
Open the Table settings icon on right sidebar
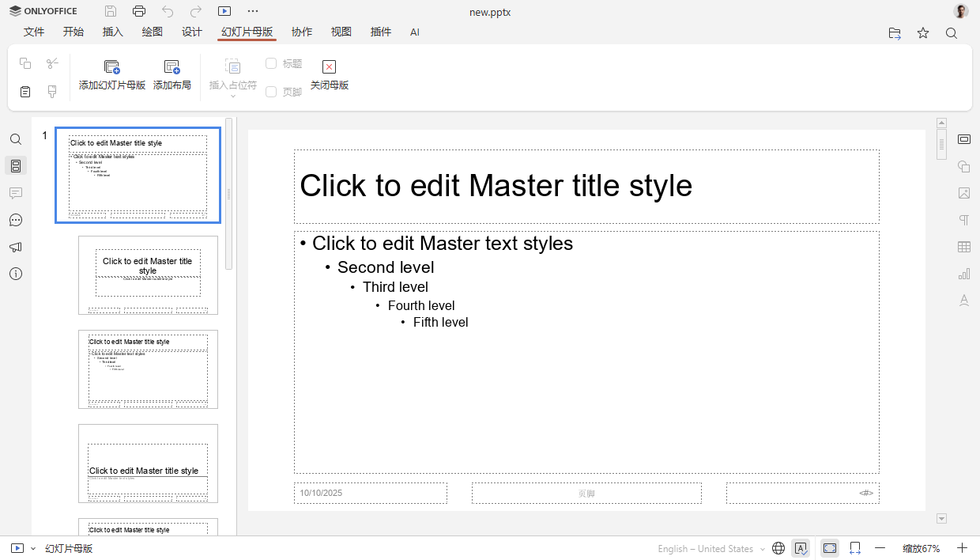964,246
